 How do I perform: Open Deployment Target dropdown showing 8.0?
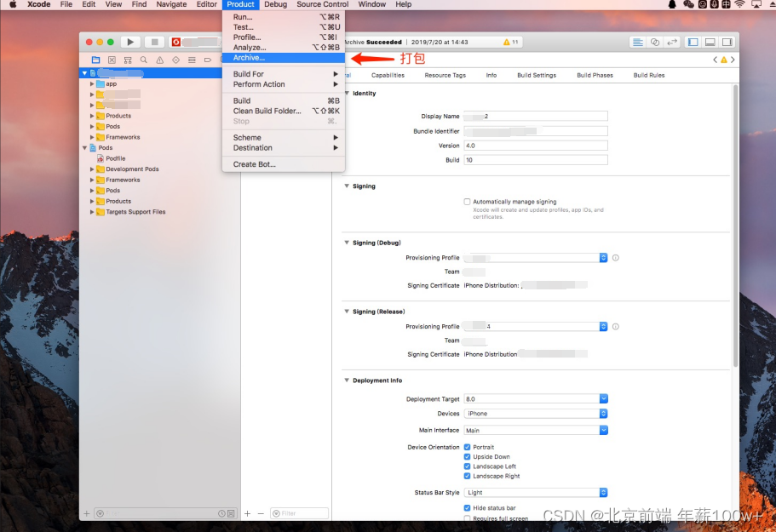(x=536, y=399)
